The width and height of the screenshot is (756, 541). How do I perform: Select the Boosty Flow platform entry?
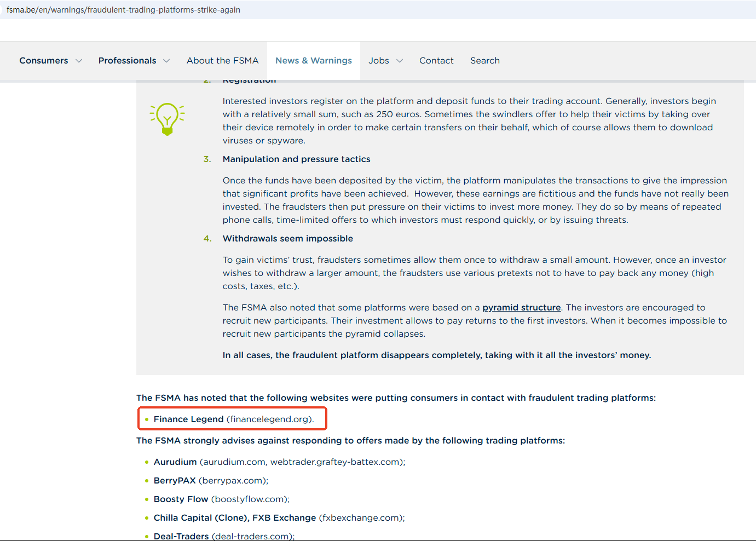pyautogui.click(x=222, y=499)
